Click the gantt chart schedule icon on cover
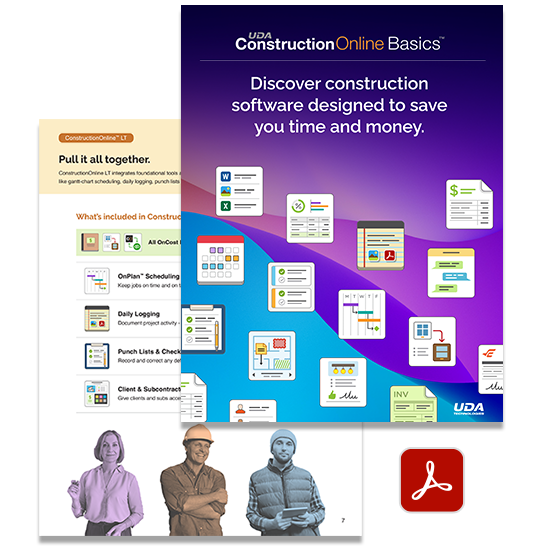550x550 pixels. [x=362, y=314]
